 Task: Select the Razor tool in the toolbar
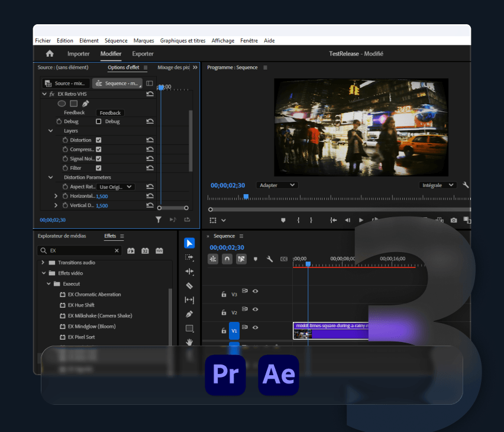[189, 286]
